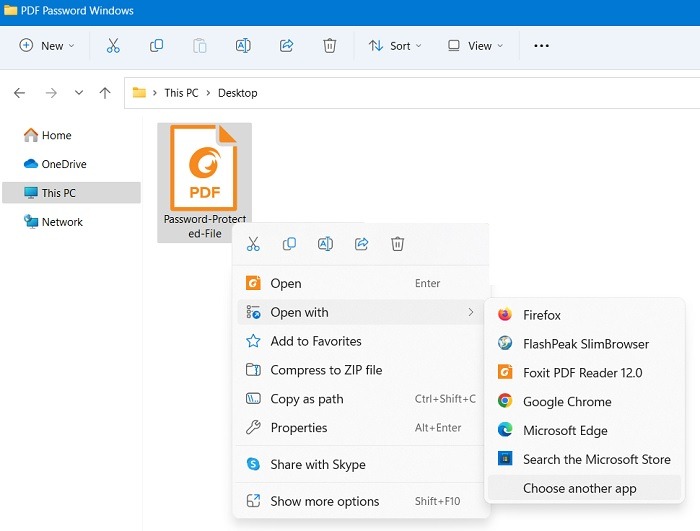Select FlashPeak SlimBrowser

pyautogui.click(x=585, y=344)
